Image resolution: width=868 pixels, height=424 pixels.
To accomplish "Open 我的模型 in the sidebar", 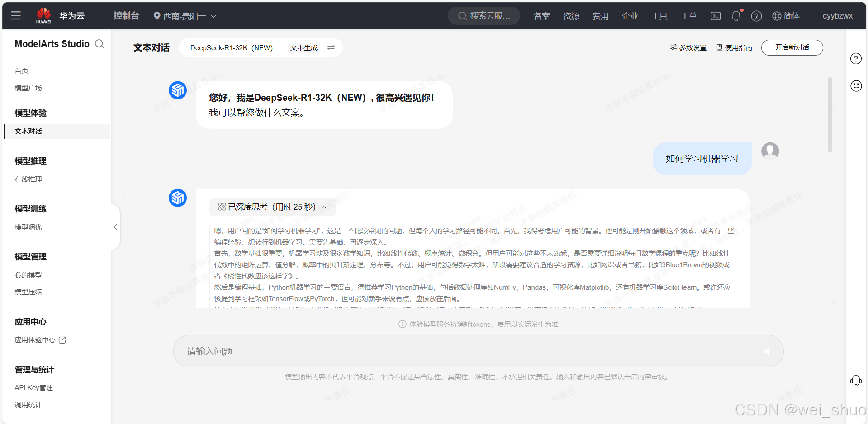I will pos(28,275).
